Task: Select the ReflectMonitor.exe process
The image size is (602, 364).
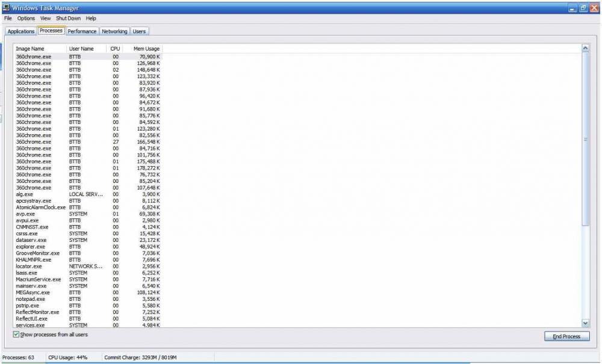Action: 88,312
